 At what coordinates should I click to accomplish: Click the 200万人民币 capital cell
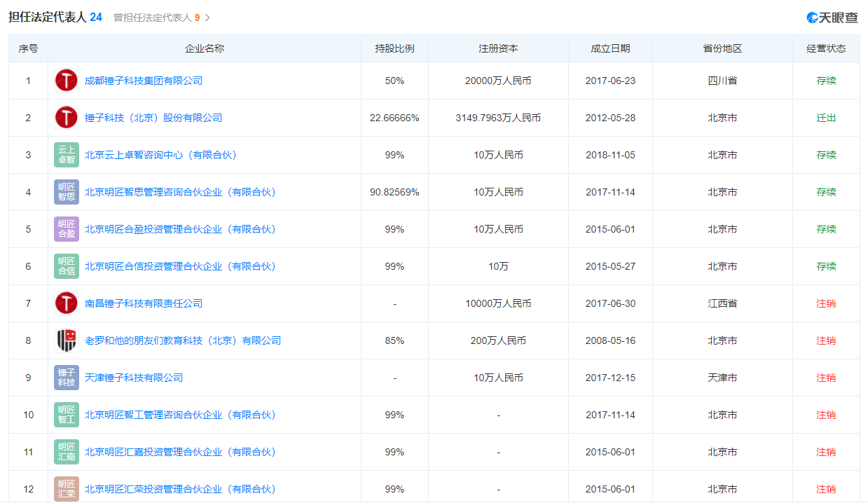[x=498, y=340]
